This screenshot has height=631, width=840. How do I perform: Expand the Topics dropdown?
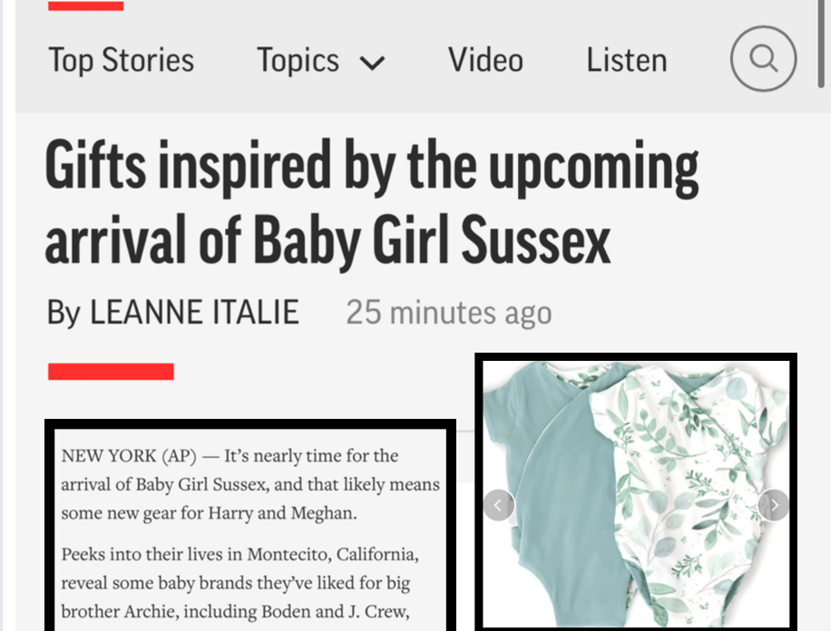click(x=320, y=60)
